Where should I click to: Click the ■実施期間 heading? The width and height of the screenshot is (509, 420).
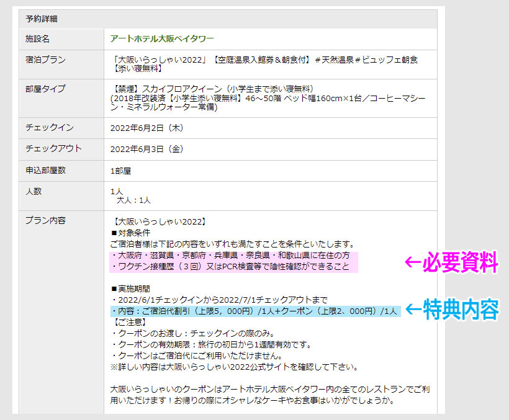click(131, 288)
